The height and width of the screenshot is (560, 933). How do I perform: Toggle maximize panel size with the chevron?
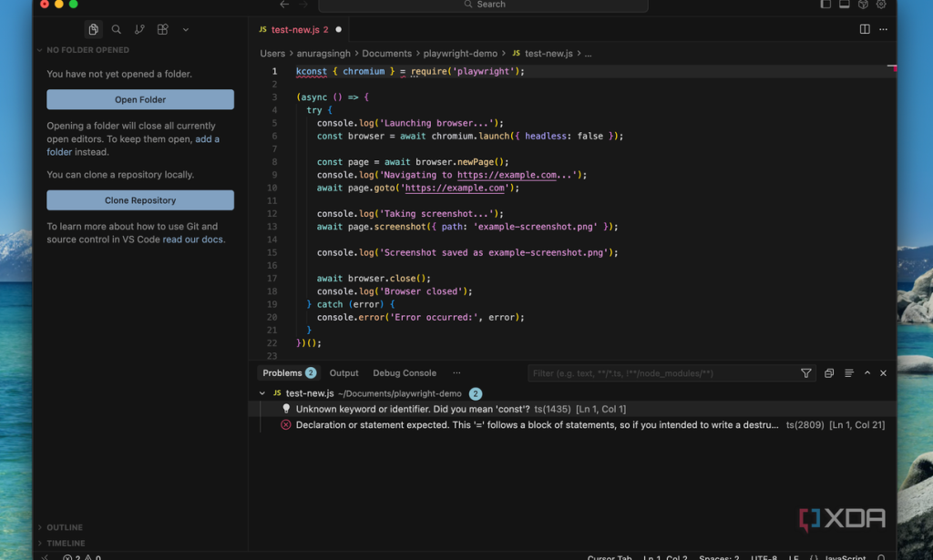pos(866,372)
